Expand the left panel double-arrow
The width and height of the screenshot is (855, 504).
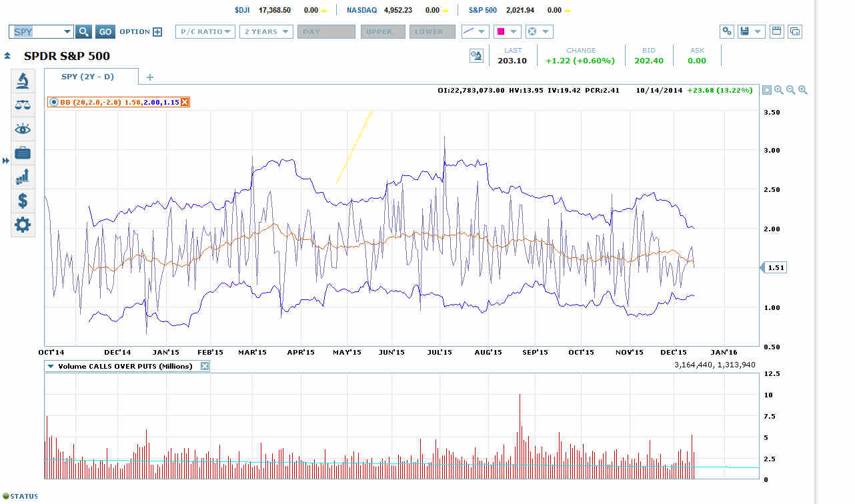(6, 161)
